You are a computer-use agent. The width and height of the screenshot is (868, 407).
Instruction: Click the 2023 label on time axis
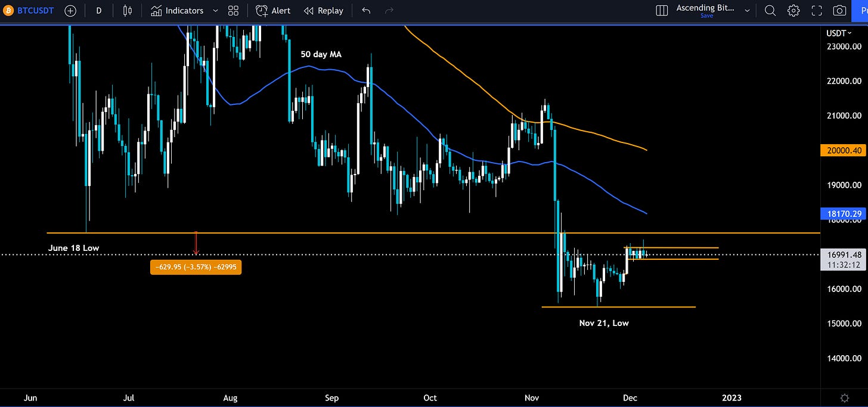coord(731,397)
